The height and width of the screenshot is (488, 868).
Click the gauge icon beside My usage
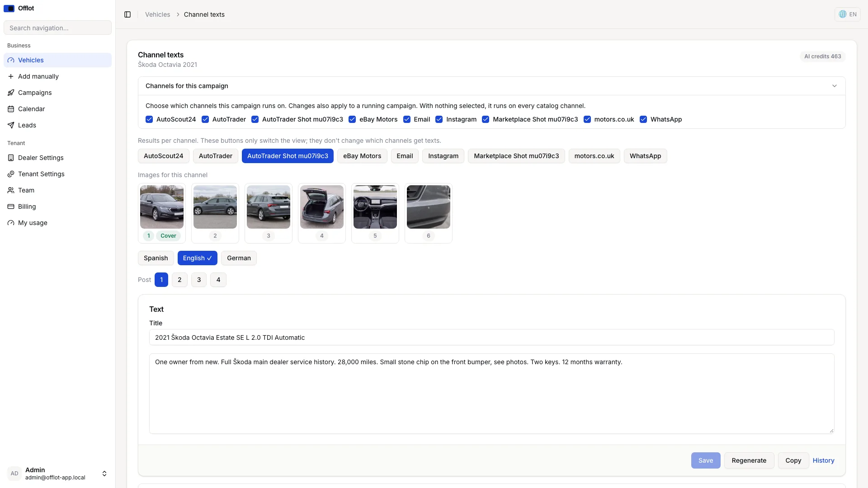coord(11,223)
